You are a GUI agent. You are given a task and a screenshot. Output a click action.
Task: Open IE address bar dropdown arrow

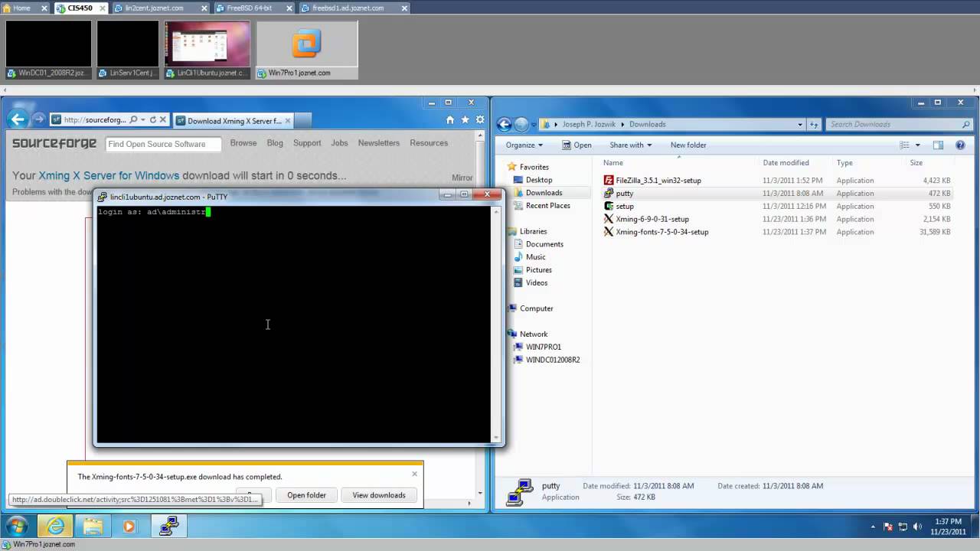coord(143,120)
